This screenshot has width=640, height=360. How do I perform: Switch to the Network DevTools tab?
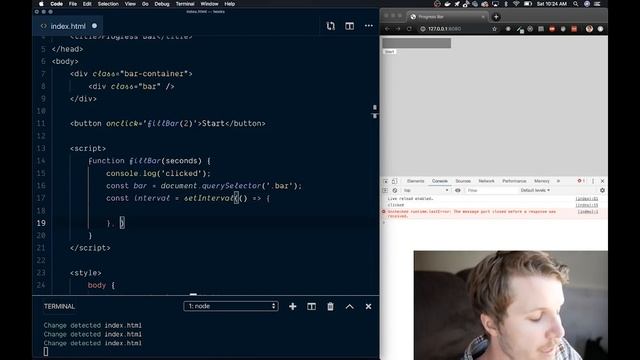(486, 181)
